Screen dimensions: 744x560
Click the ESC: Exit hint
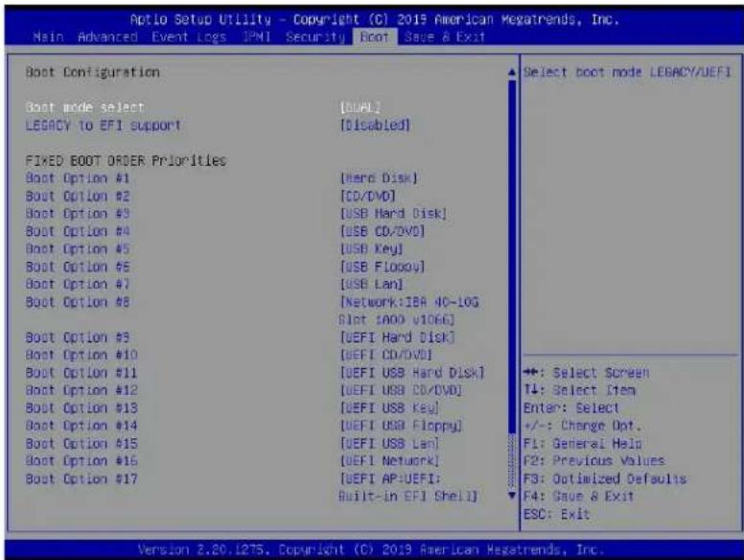point(557,514)
